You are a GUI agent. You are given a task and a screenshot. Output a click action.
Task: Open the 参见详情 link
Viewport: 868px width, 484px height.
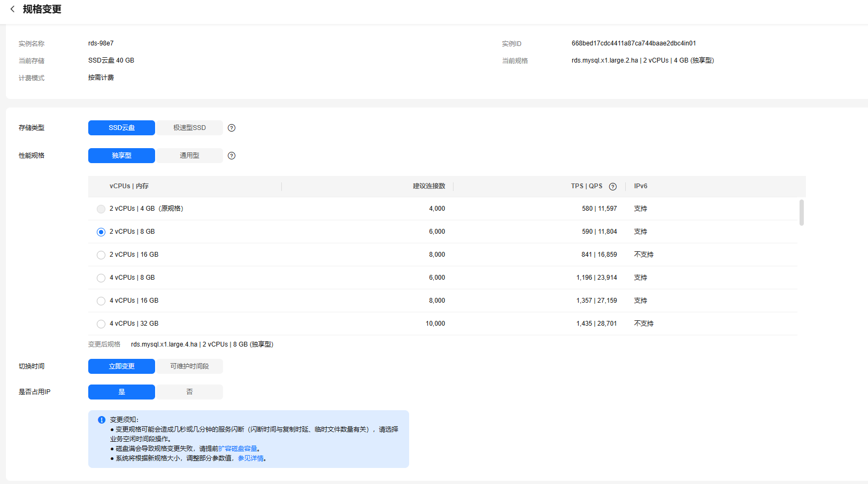tap(250, 458)
